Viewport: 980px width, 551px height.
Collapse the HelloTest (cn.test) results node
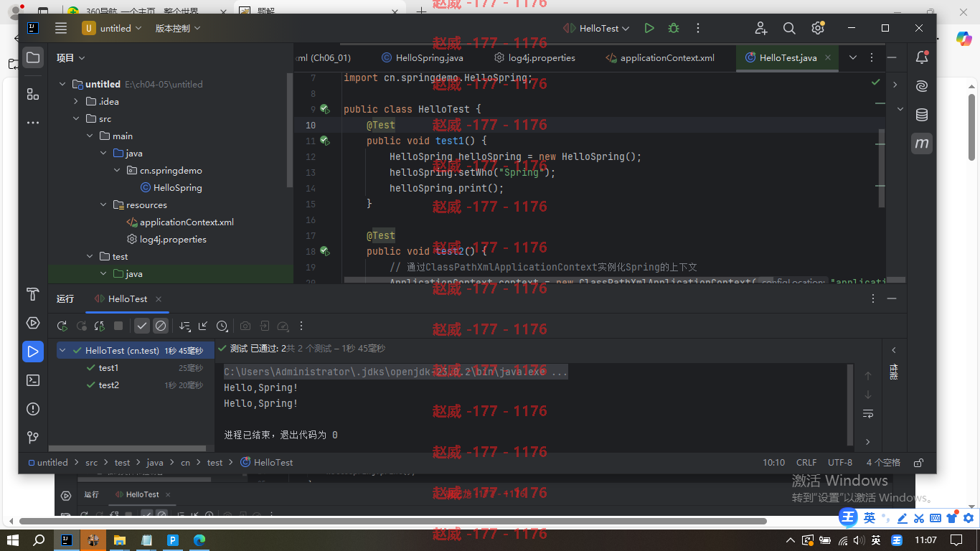pyautogui.click(x=62, y=351)
